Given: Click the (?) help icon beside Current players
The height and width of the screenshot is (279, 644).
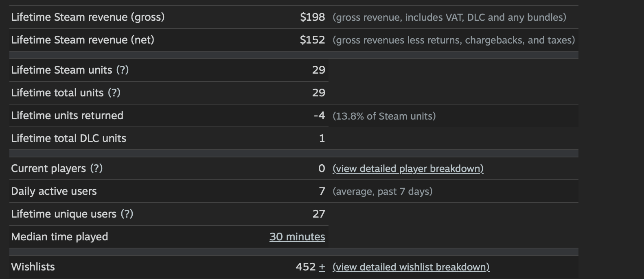Looking at the screenshot, I should 96,168.
